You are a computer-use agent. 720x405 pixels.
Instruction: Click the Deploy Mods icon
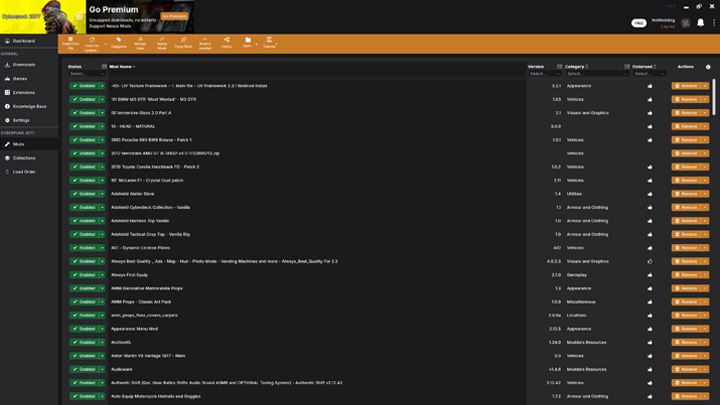click(x=162, y=42)
